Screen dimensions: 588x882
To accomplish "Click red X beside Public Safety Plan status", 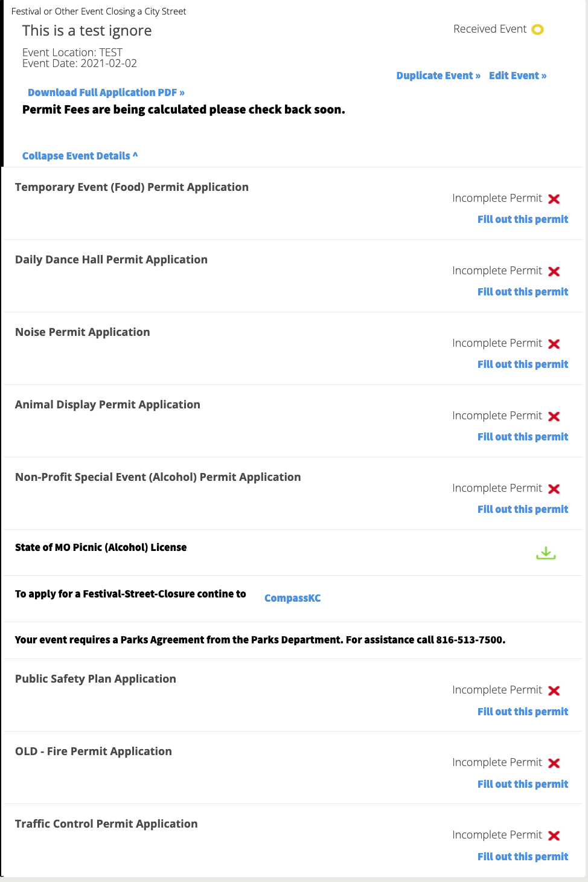I will coord(554,690).
